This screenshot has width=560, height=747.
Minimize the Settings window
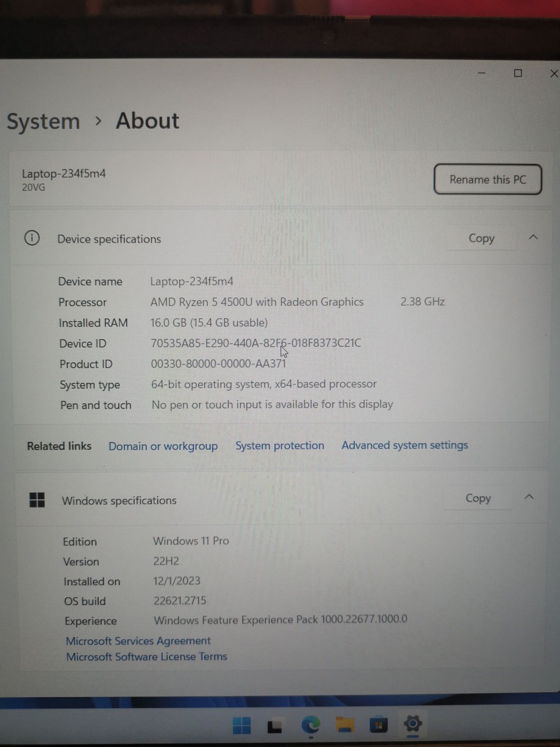pyautogui.click(x=482, y=73)
